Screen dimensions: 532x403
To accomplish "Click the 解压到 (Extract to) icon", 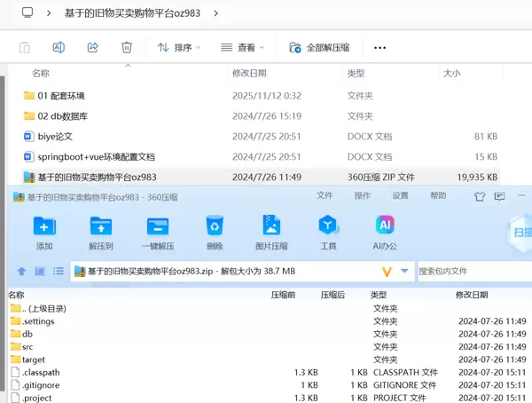I will click(x=100, y=226).
